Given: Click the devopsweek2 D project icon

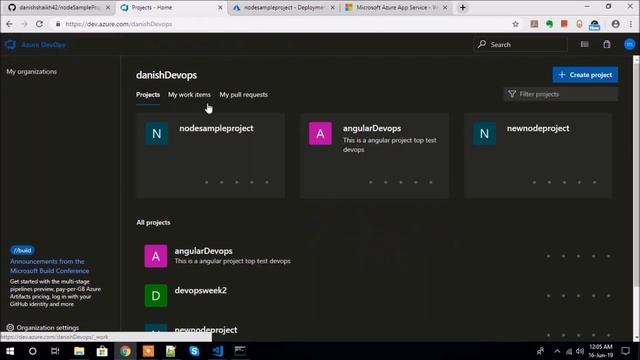Looking at the screenshot, I should click(156, 296).
